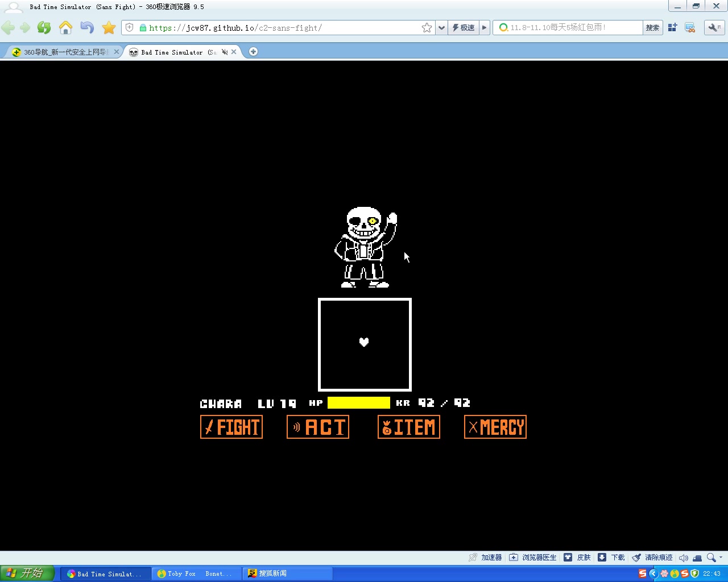
Task: Open 浏览器医生 browser doctor
Action: click(533, 558)
